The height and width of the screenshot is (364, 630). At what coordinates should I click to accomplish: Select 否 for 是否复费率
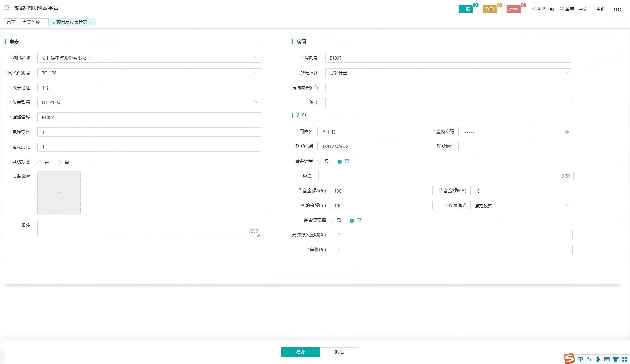click(x=352, y=221)
